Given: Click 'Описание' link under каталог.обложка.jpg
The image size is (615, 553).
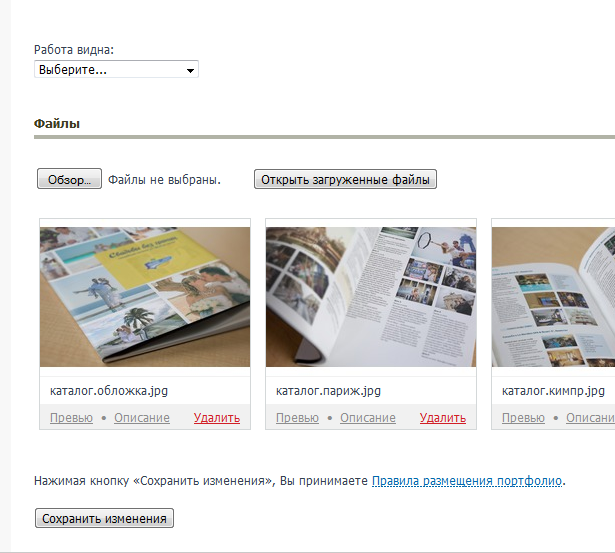Looking at the screenshot, I should [142, 418].
